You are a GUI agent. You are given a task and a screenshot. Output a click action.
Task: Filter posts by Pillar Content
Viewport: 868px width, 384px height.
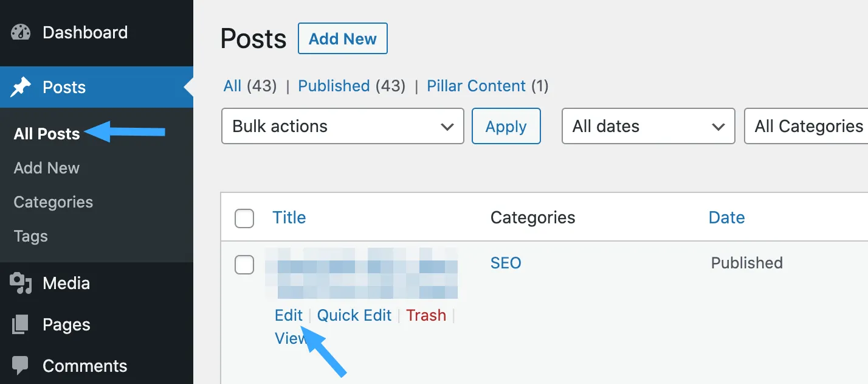(x=476, y=86)
